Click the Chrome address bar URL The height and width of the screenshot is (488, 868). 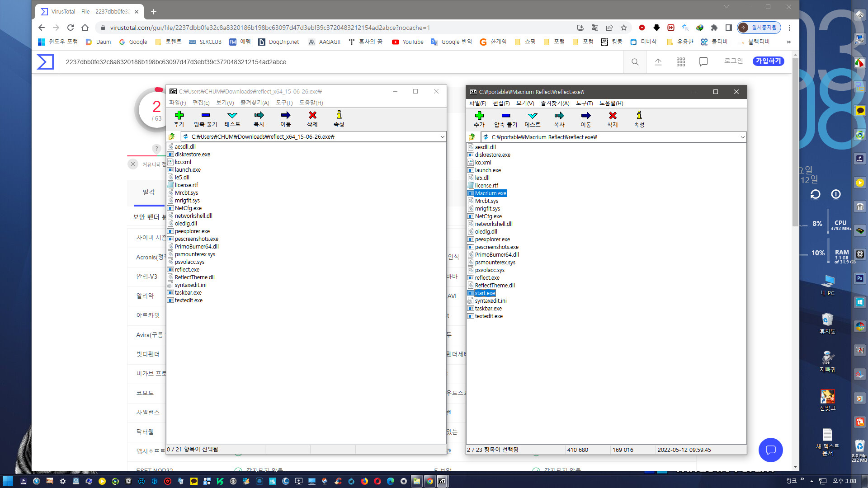[270, 28]
